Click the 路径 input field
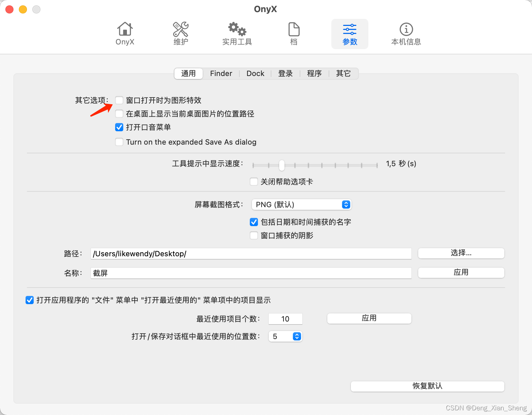The width and height of the screenshot is (532, 415). pos(251,254)
